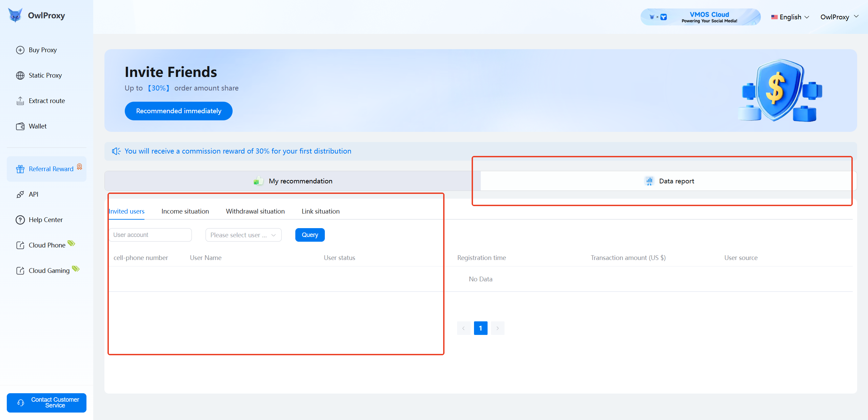Image resolution: width=868 pixels, height=420 pixels.
Task: Open the OwlProxy account menu
Action: pyautogui.click(x=840, y=17)
